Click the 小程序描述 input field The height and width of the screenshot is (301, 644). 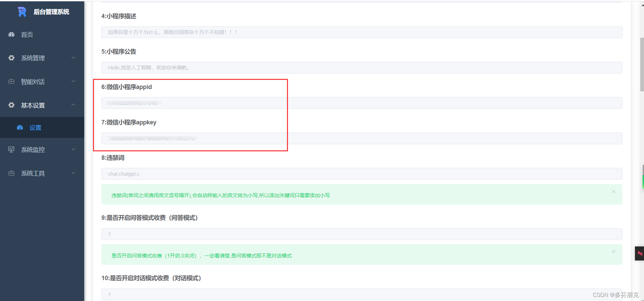click(x=362, y=32)
